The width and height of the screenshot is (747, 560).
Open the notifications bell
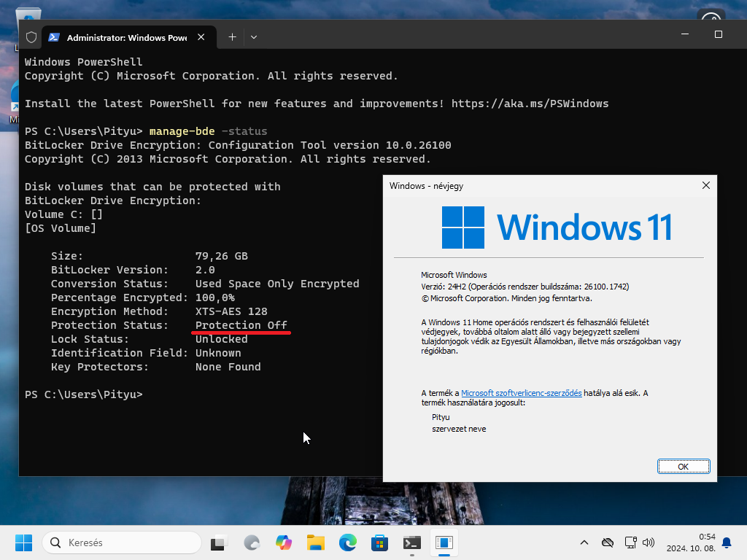[727, 542]
